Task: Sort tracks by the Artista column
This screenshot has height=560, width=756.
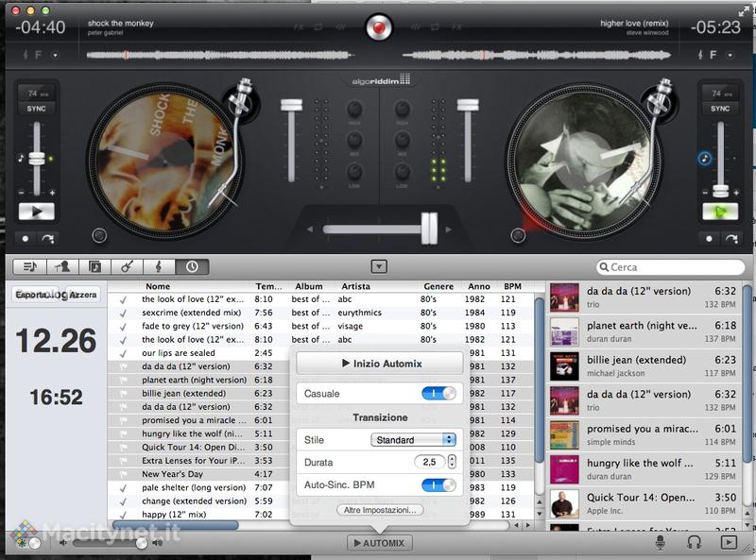Action: [x=356, y=286]
